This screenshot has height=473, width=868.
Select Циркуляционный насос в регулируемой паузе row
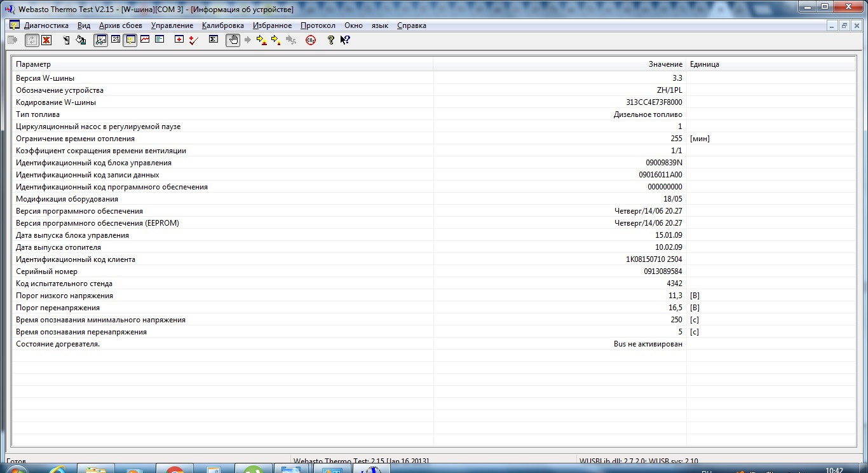(x=434, y=127)
